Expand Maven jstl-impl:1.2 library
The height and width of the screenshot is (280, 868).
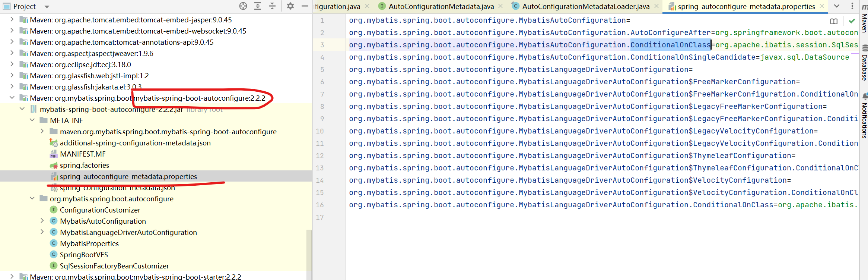pyautogui.click(x=12, y=75)
